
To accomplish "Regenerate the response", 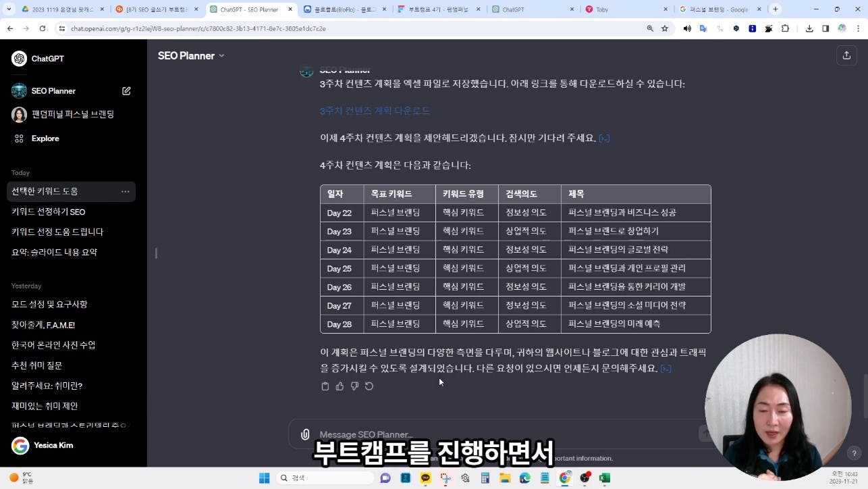I will [x=369, y=386].
